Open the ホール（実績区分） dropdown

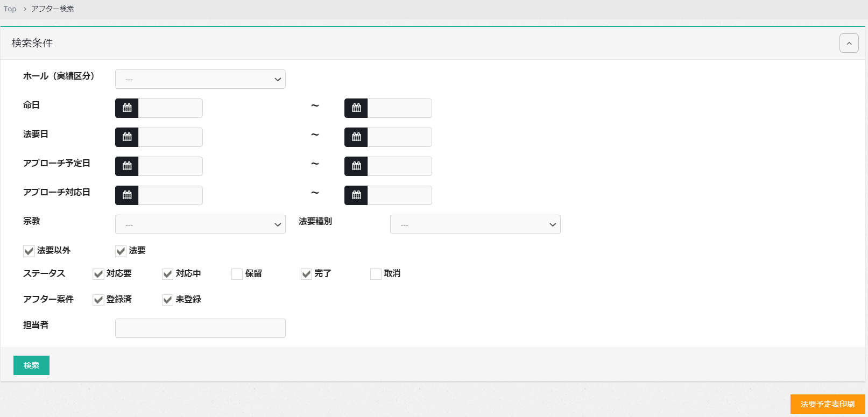200,79
